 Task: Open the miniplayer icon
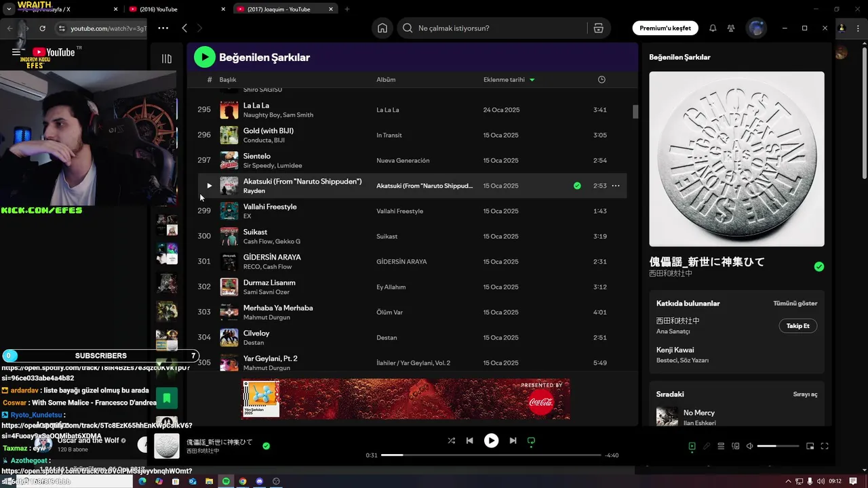click(x=810, y=446)
